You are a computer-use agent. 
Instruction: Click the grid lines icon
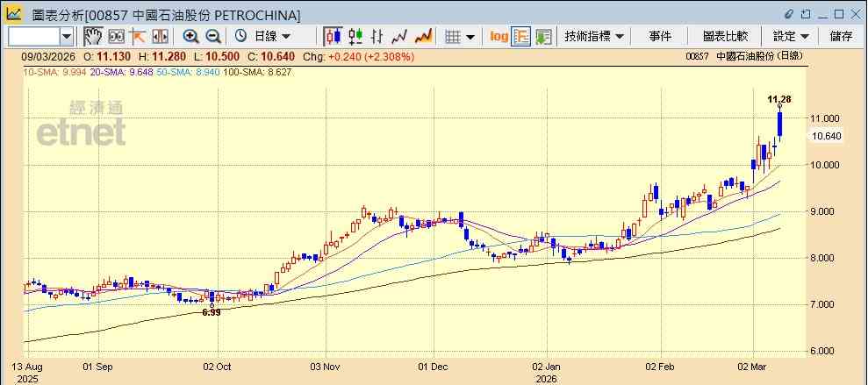453,37
